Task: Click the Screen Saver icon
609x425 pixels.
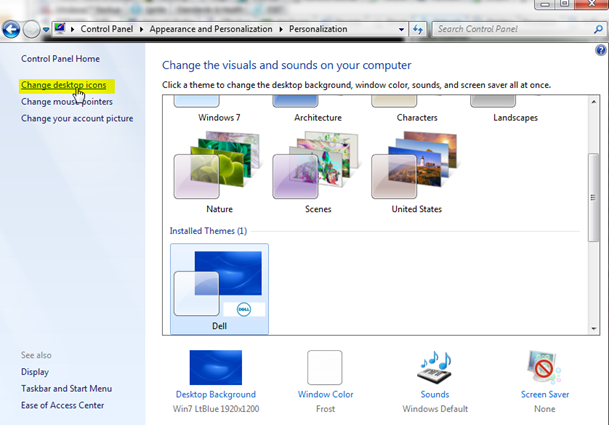Action: pos(544,368)
